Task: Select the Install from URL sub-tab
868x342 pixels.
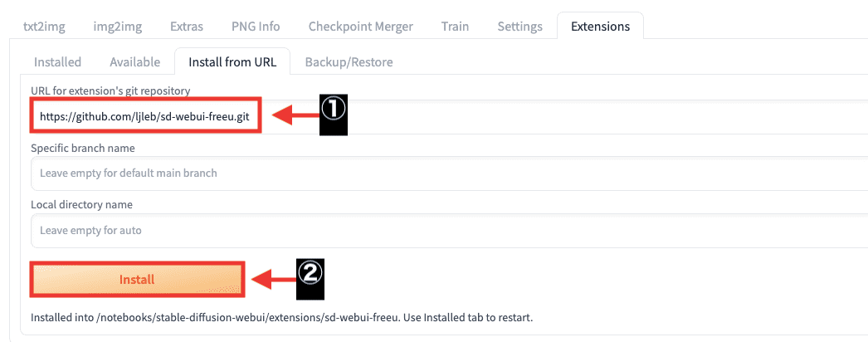Action: (232, 61)
